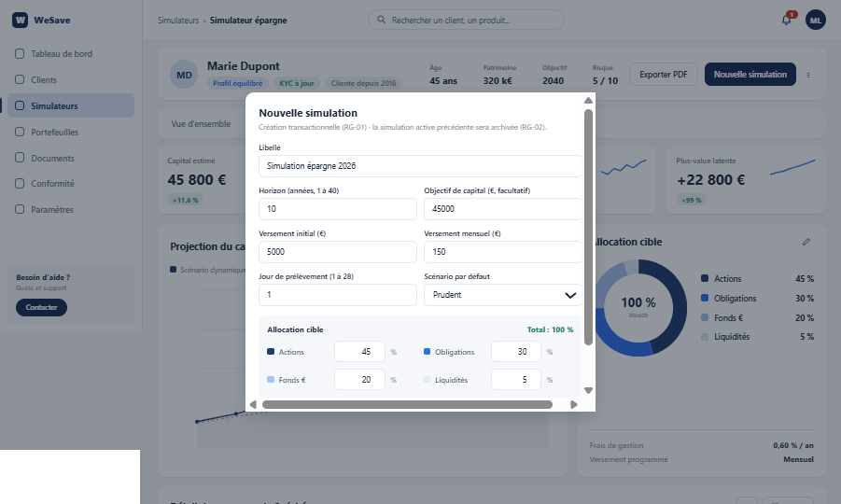The width and height of the screenshot is (841, 504).
Task: Click the '0,60 % / an' fee value
Action: (x=793, y=445)
